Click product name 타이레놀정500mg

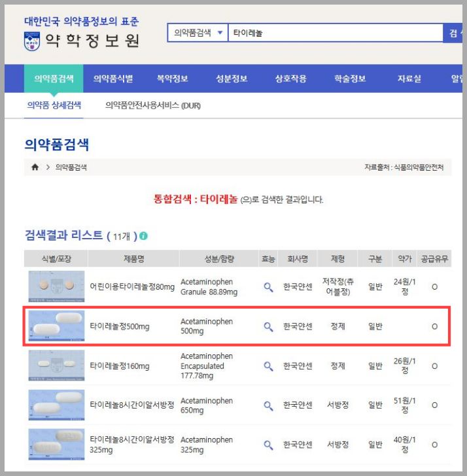click(x=120, y=326)
